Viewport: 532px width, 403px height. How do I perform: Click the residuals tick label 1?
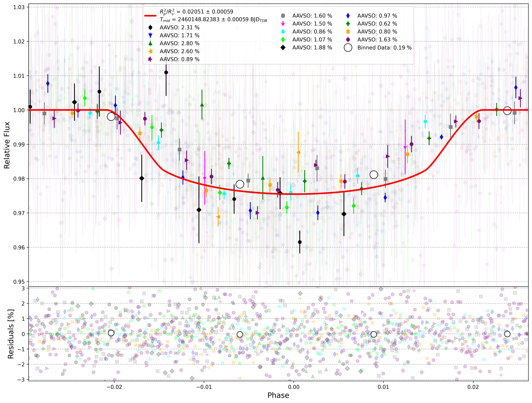coord(23,319)
